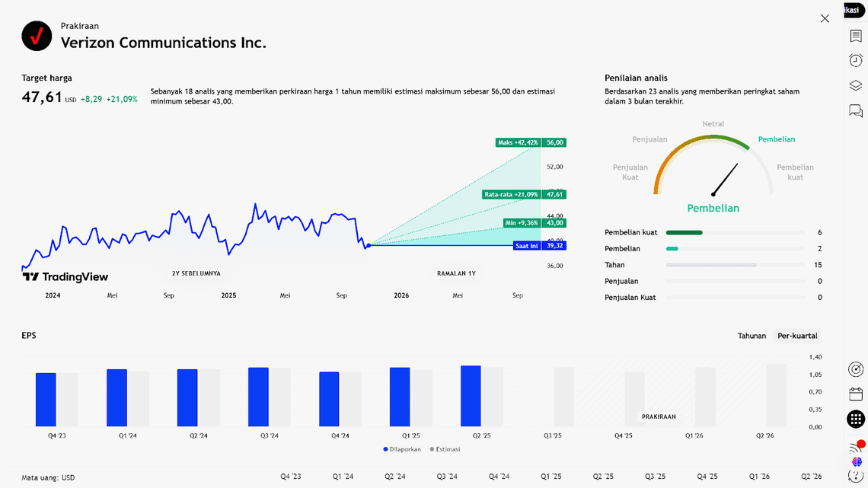
Task: Click the Rata-rata 47,61 price label
Action: (x=525, y=194)
